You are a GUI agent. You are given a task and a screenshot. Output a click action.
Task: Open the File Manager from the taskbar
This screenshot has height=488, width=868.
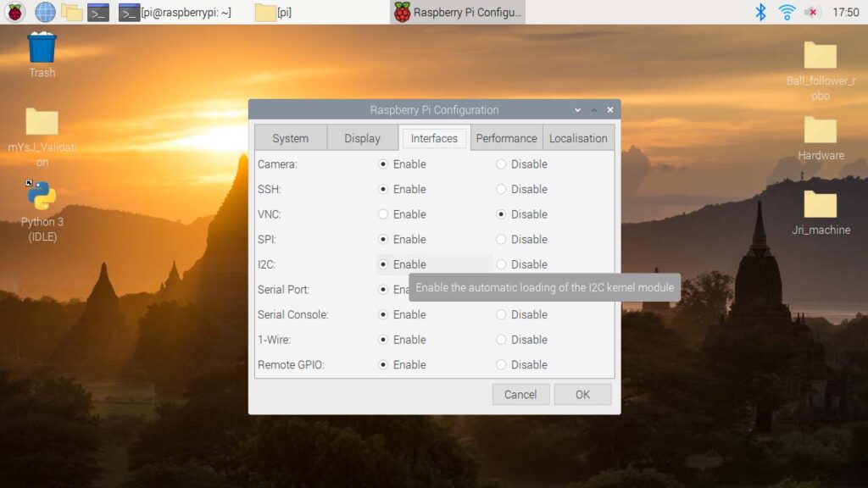click(x=71, y=12)
